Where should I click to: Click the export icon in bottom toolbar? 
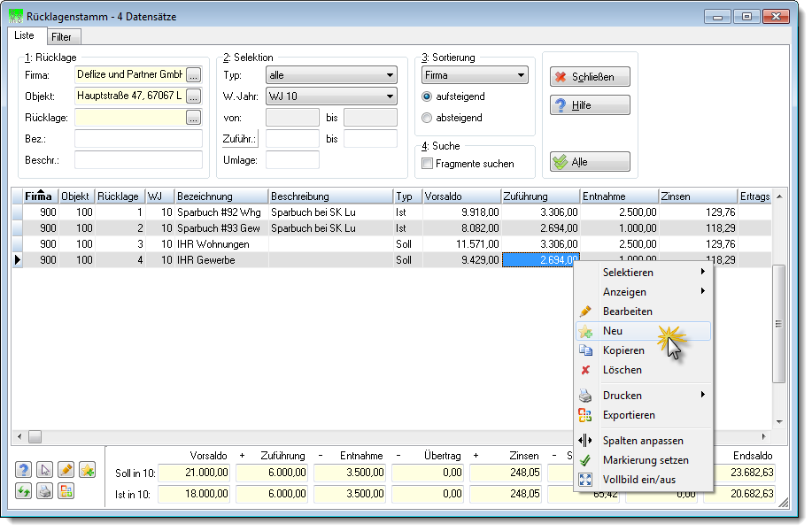66,490
